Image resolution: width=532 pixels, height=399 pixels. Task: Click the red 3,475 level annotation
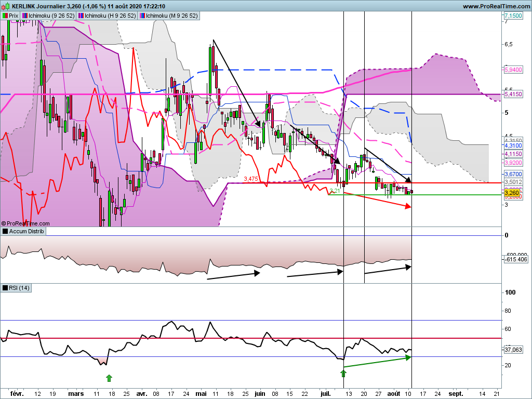(x=251, y=179)
